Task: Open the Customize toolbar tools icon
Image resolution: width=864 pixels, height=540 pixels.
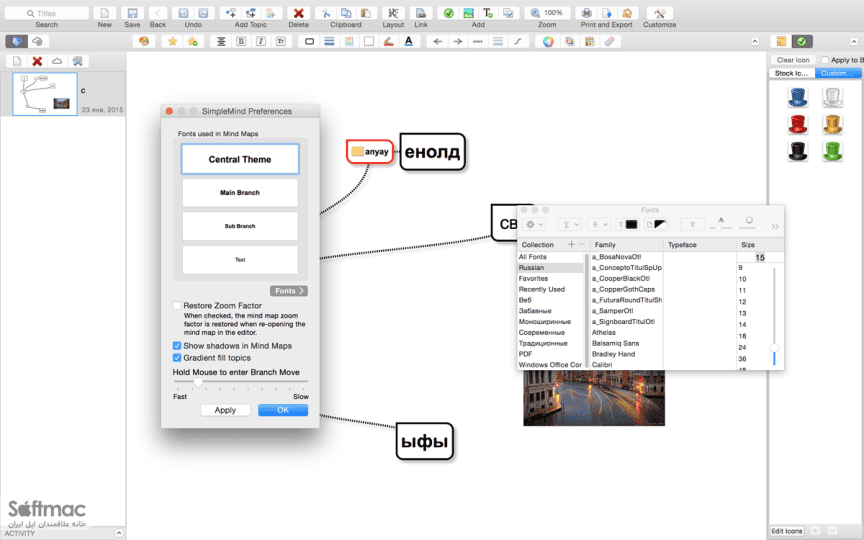Action: point(660,13)
